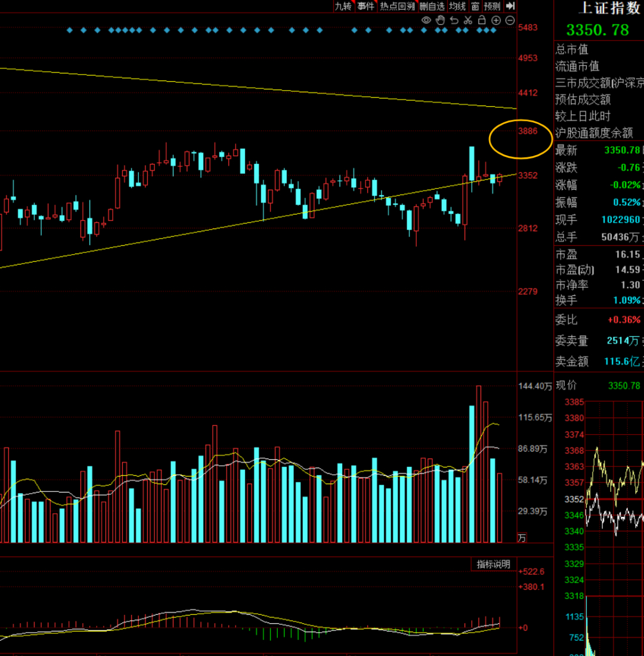This screenshot has height=656, width=644.
Task: Click the orange circle annotation on chart
Action: pyautogui.click(x=520, y=139)
